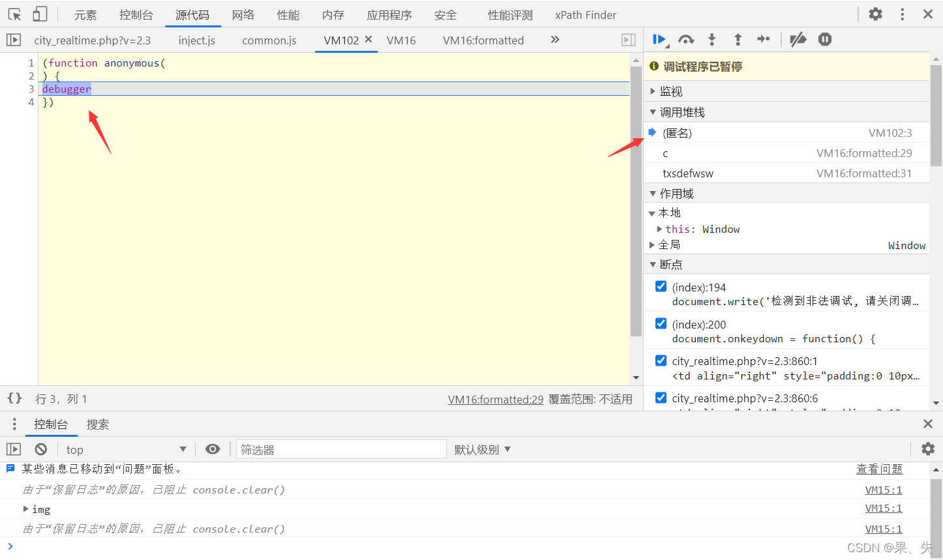
Task: Step to next statement
Action: click(x=764, y=40)
